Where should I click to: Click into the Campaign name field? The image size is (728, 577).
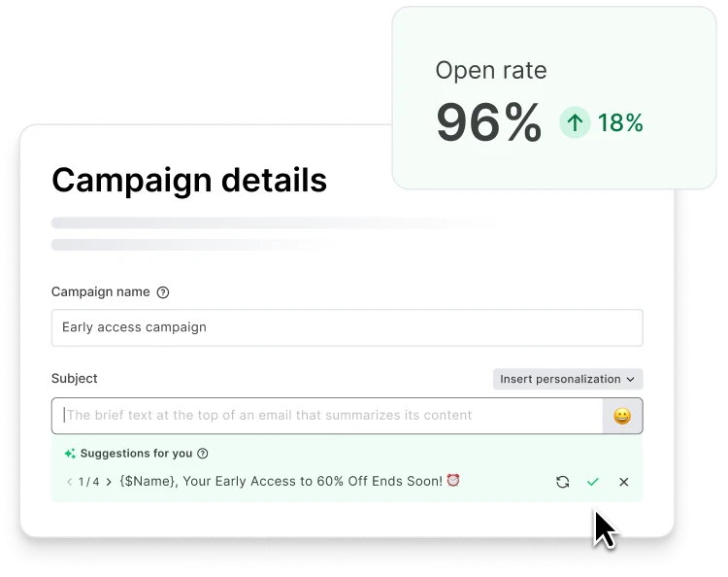(347, 327)
